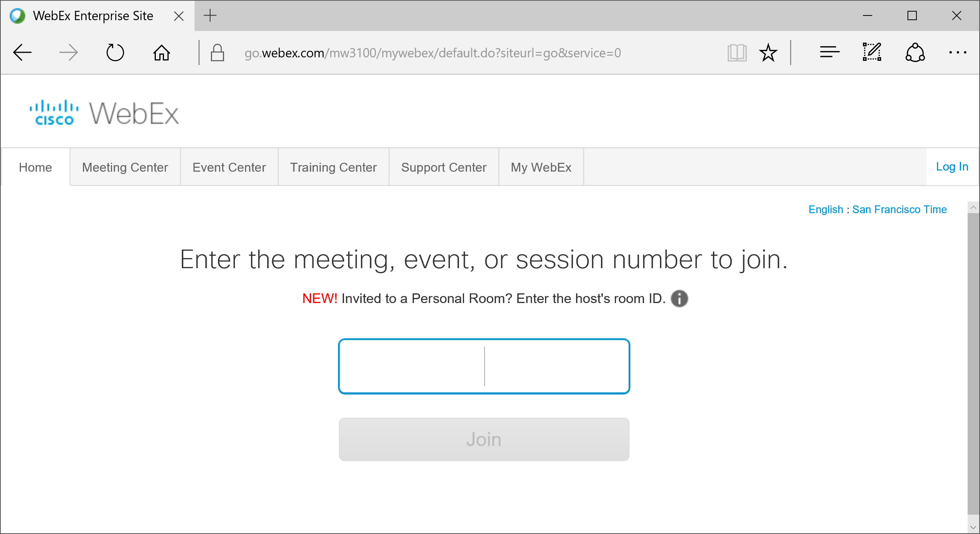The width and height of the screenshot is (980, 534).
Task: Open Reading view book icon
Action: tap(737, 53)
